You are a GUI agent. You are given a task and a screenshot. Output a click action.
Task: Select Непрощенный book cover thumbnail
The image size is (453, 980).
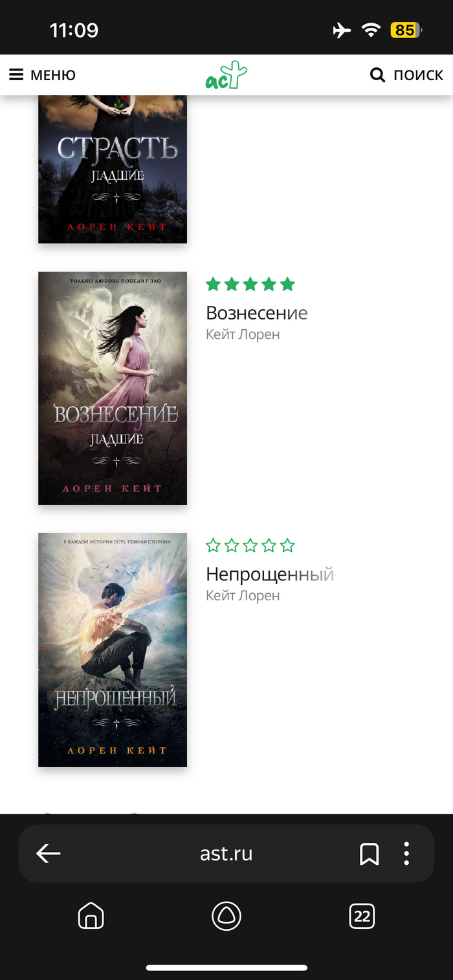(113, 650)
